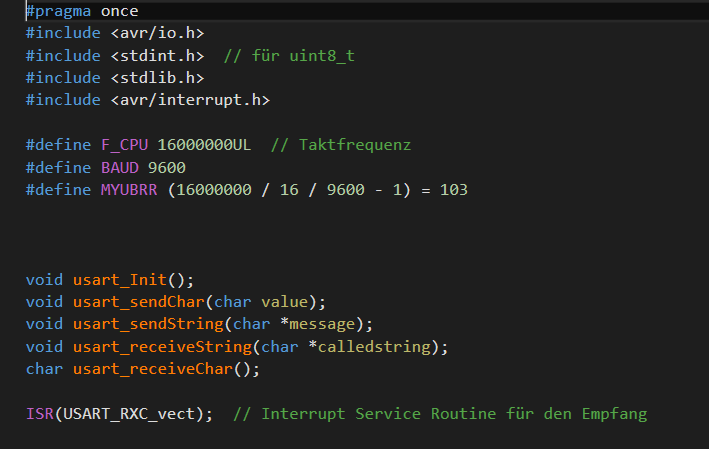Click the avr/io.h include text
The image size is (709, 449).
(157, 33)
